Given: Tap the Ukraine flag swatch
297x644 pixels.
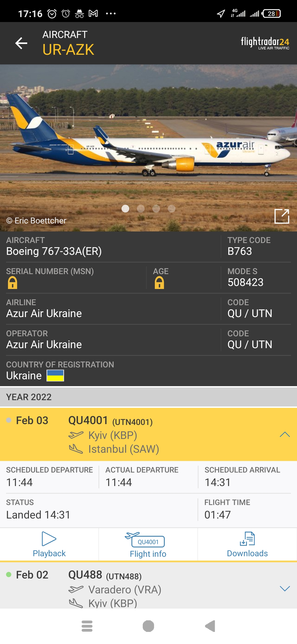Looking at the screenshot, I should pos(55,375).
